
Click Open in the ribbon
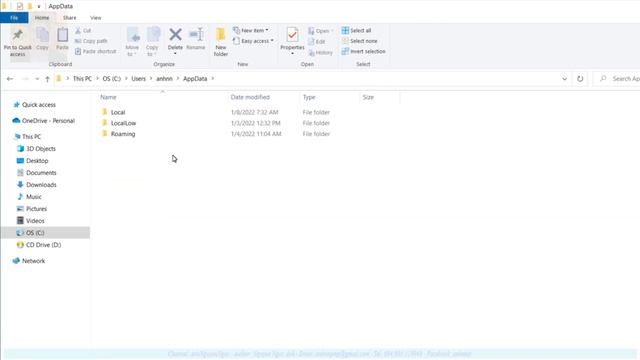(320, 31)
